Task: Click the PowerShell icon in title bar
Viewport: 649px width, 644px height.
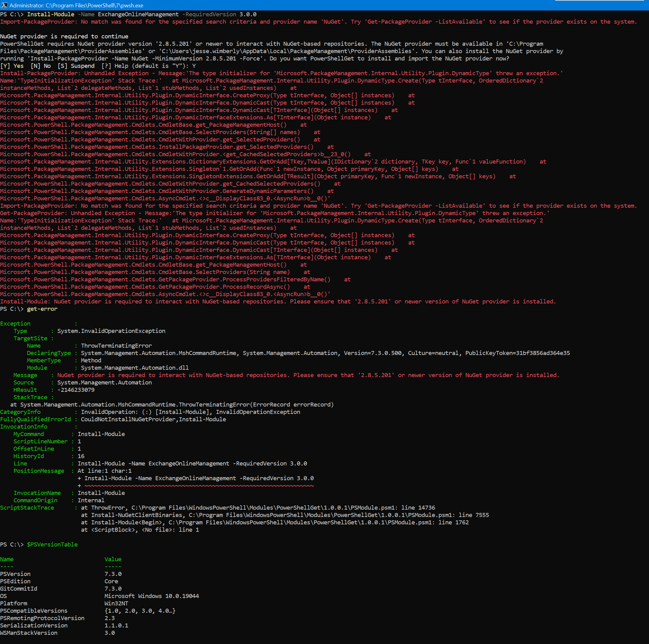Action: pyautogui.click(x=4, y=5)
